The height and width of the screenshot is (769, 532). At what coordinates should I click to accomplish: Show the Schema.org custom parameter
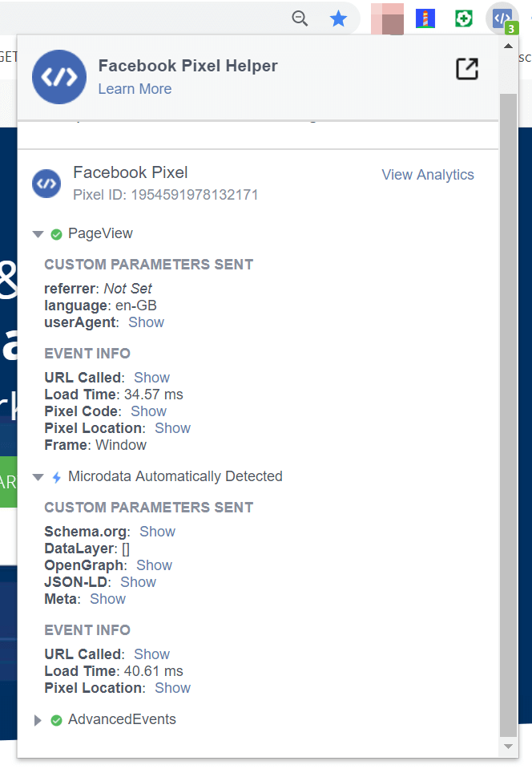click(x=157, y=531)
